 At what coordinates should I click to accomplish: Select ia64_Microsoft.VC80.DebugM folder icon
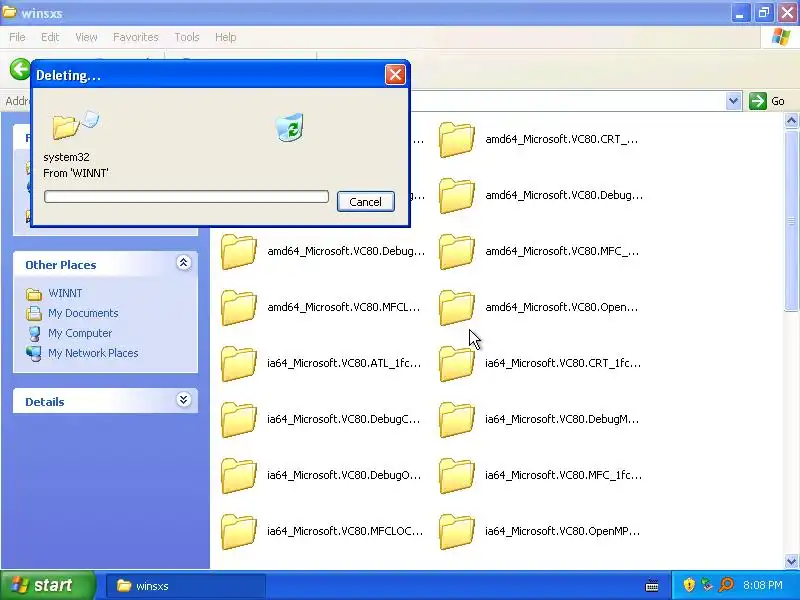(x=457, y=420)
